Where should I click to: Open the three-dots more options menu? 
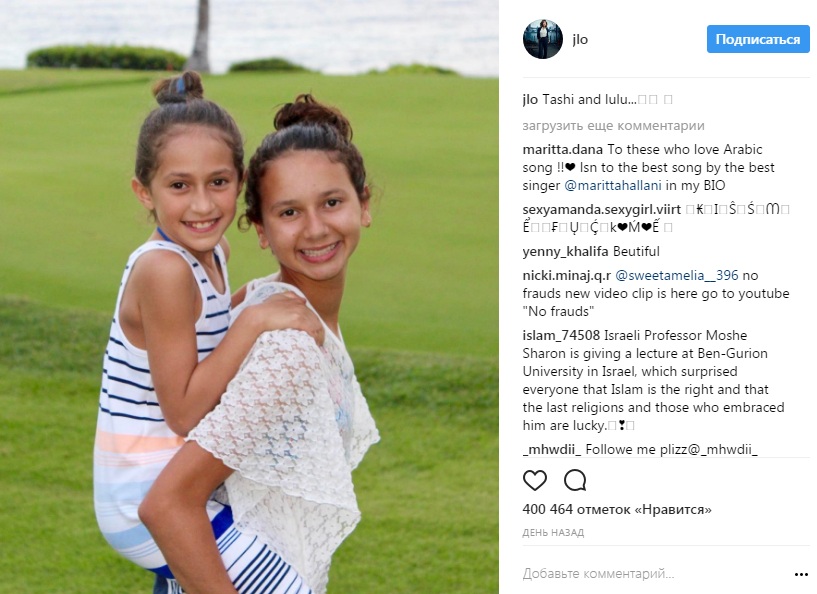click(801, 574)
